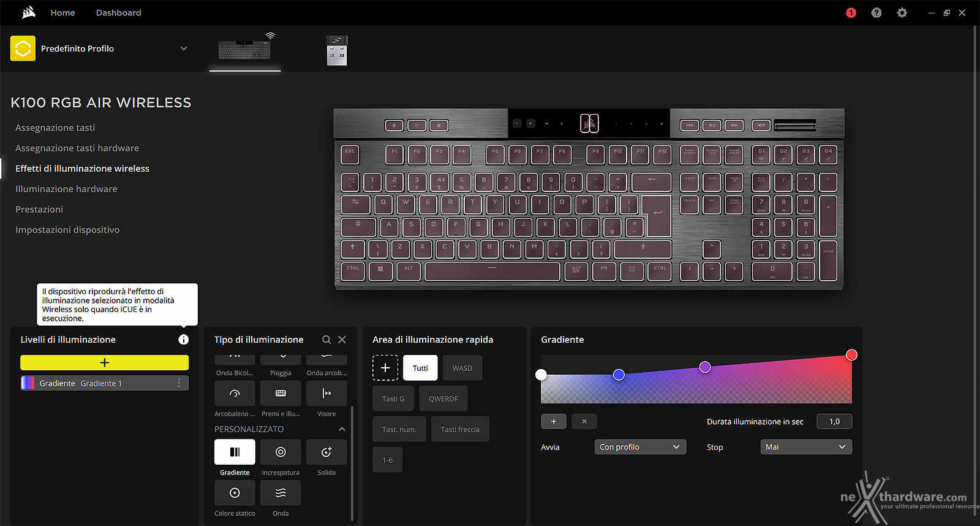
Task: Open Prestazioni section
Action: click(39, 209)
